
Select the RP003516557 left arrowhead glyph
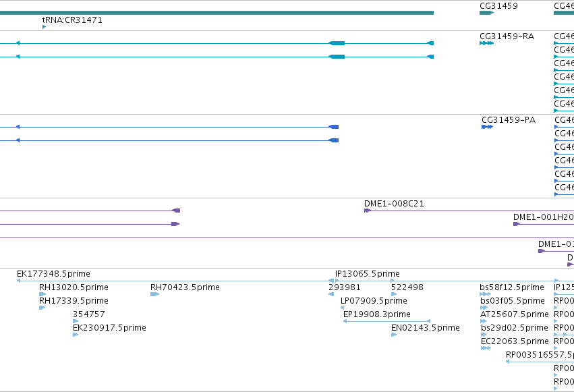coord(507,362)
